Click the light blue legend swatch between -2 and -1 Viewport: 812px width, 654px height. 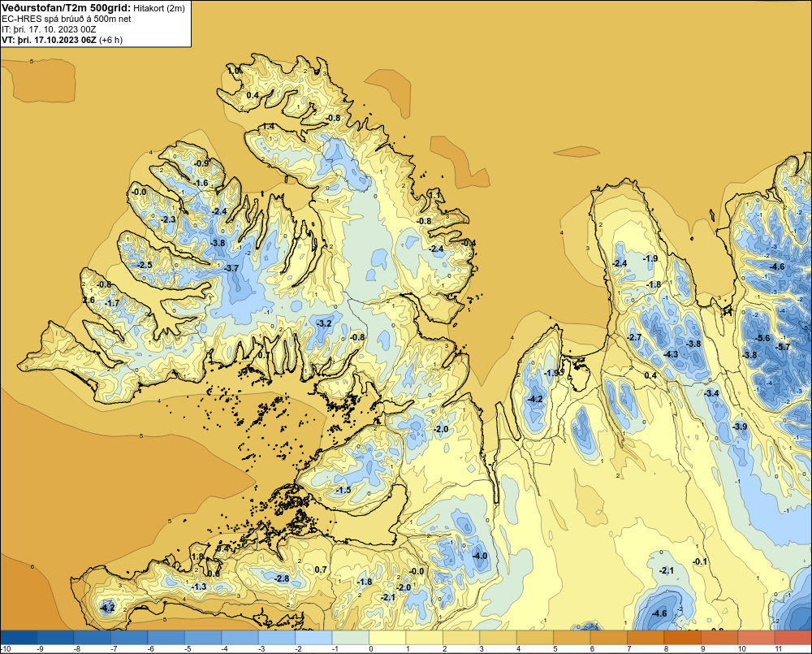click(x=313, y=637)
